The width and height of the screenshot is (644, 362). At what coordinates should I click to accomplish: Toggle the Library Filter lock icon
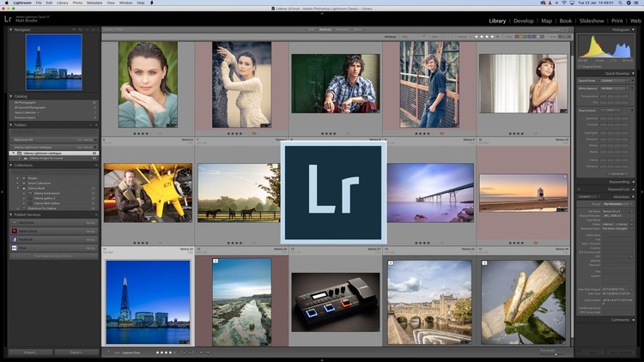(x=570, y=29)
